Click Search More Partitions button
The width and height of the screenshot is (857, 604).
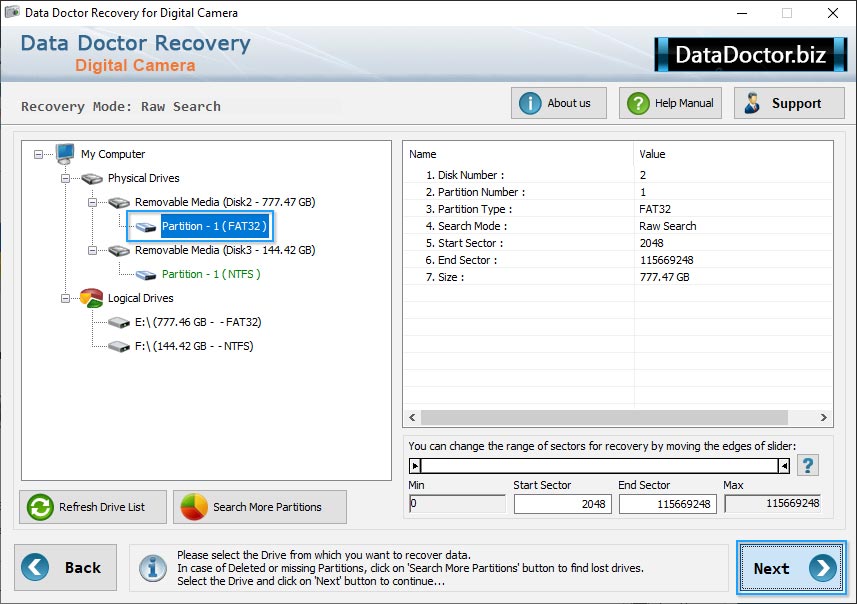point(260,507)
